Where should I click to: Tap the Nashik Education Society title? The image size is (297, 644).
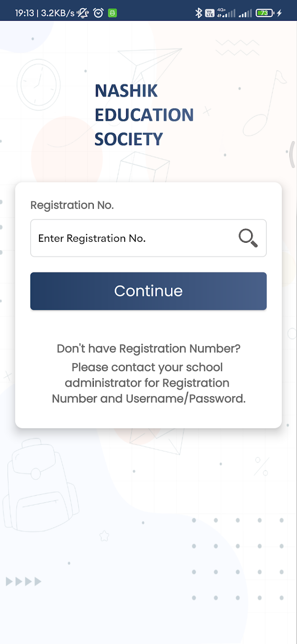point(144,115)
